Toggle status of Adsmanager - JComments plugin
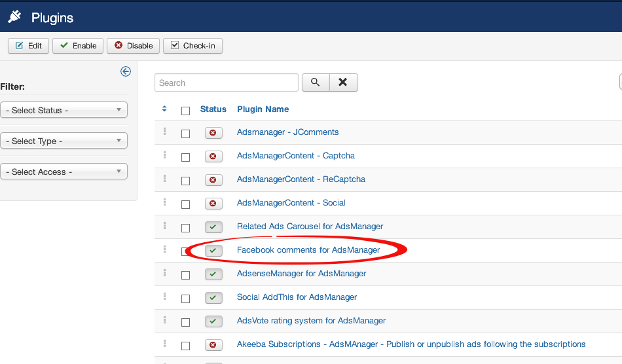622x364 pixels. pyautogui.click(x=213, y=132)
